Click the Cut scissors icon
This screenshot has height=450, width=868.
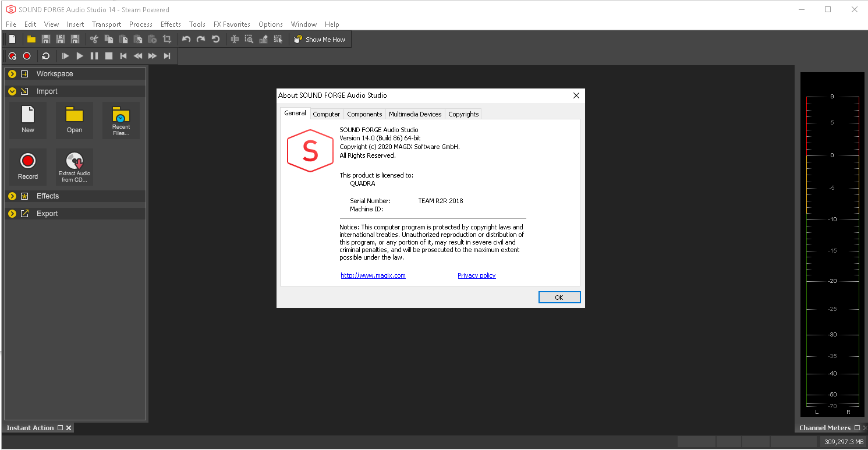(94, 39)
